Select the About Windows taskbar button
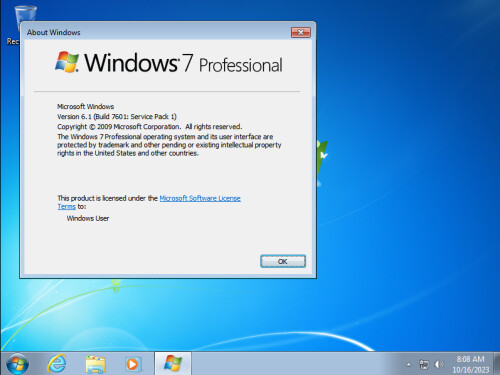The height and width of the screenshot is (375, 500). (173, 364)
